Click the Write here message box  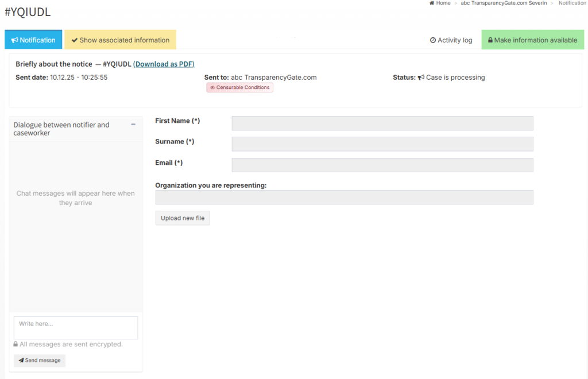click(76, 328)
